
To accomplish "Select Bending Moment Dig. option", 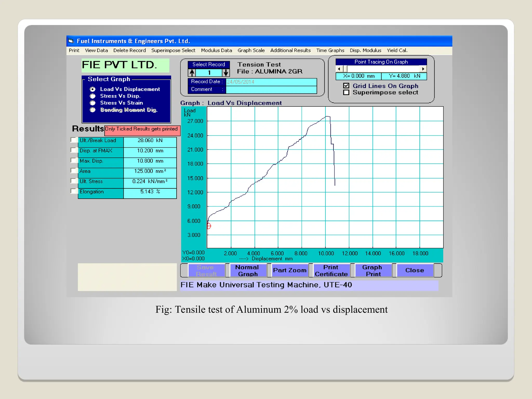I will (x=92, y=110).
